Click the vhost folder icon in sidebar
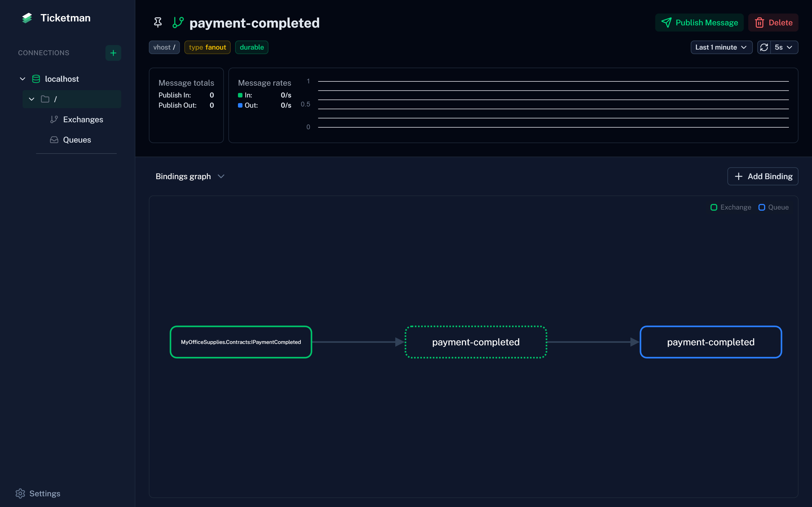This screenshot has height=507, width=812. coord(45,99)
